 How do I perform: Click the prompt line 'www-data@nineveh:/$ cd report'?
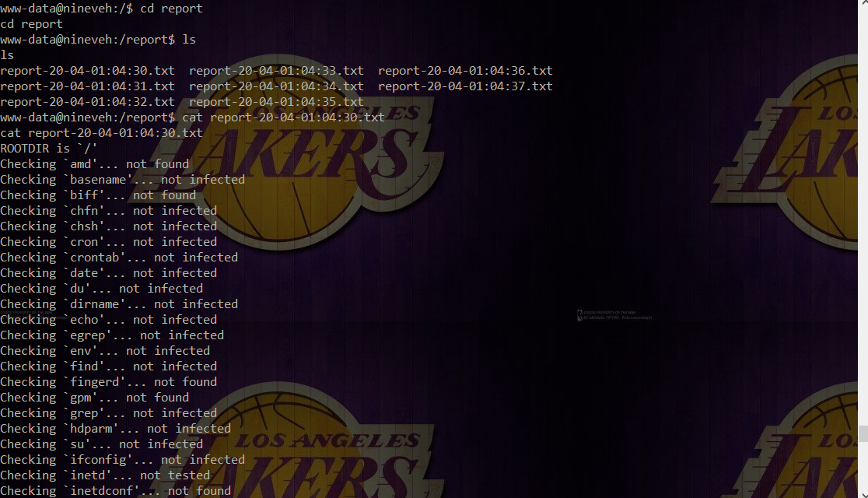tap(101, 9)
